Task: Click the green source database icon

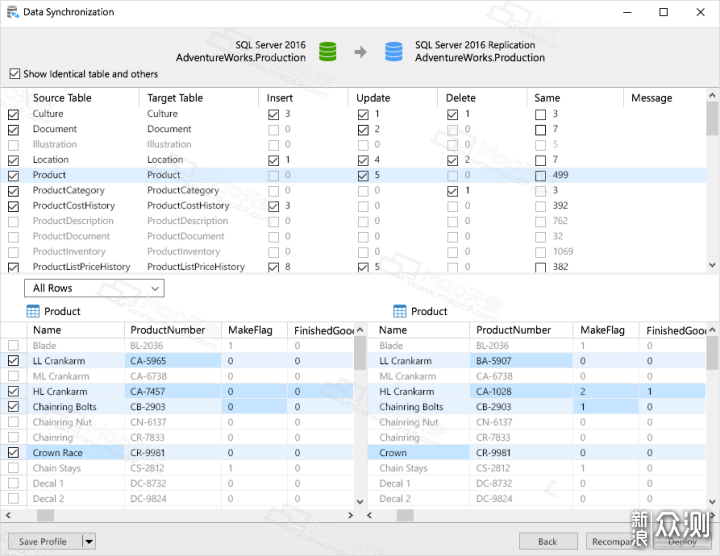Action: coord(327,51)
